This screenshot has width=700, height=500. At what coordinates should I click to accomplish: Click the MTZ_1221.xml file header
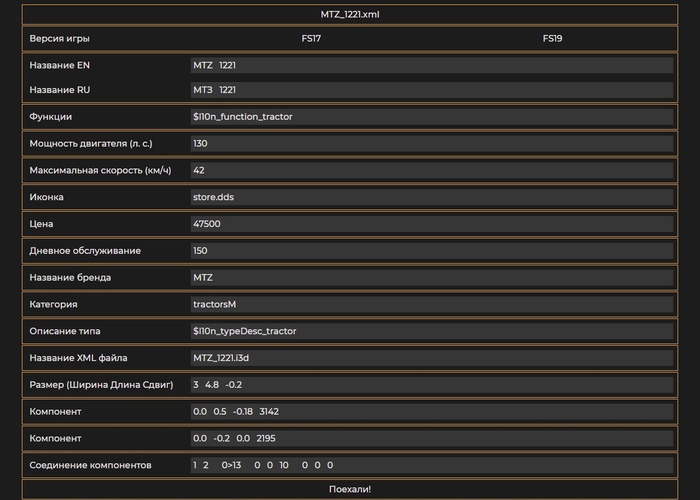[350, 14]
